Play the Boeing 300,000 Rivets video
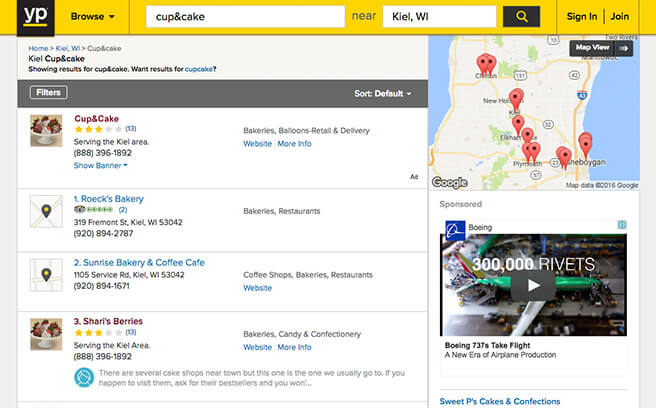656x408 pixels. point(533,285)
